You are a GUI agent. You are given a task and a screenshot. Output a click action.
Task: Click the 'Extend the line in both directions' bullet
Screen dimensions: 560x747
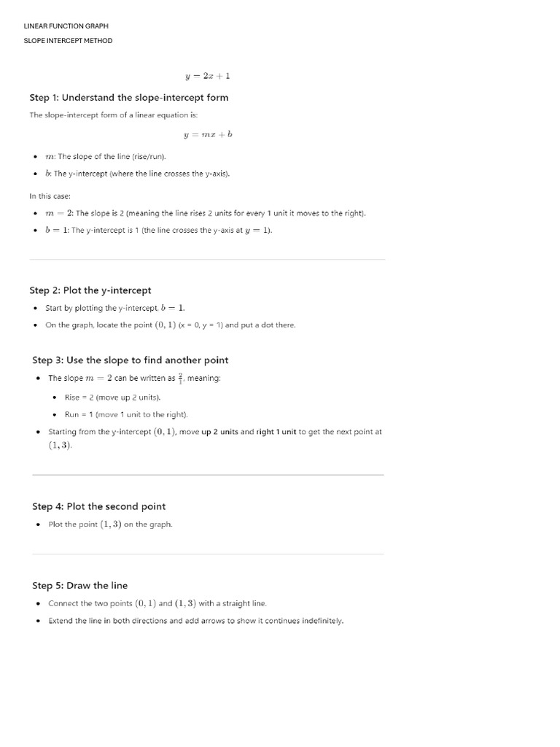coord(195,621)
